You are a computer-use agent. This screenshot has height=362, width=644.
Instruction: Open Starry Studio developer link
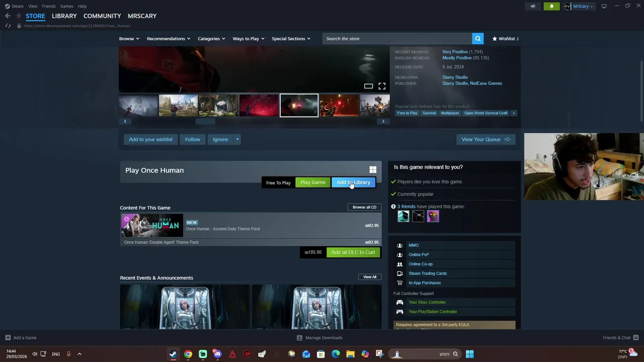tap(455, 77)
